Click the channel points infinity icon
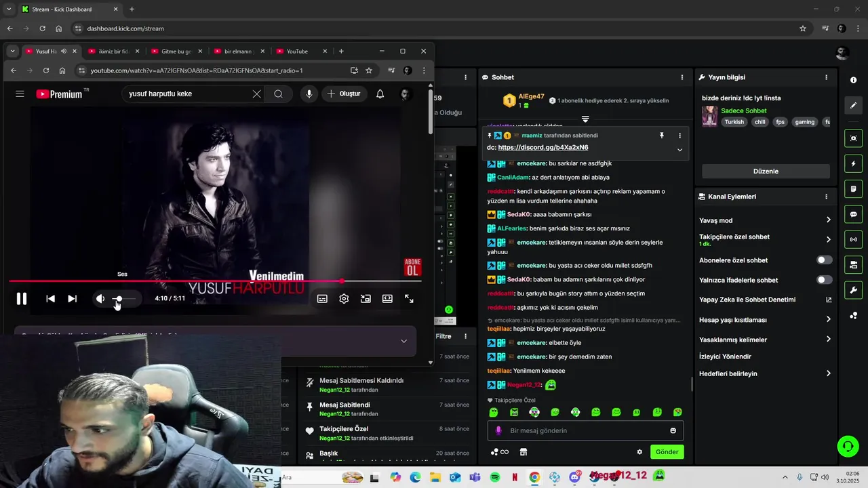The width and height of the screenshot is (868, 488). [500, 452]
